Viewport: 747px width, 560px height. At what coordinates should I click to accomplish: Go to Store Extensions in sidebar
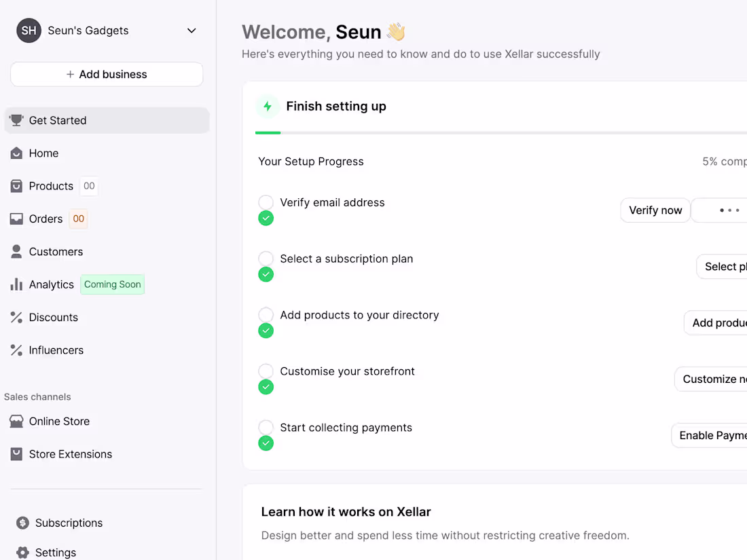[x=70, y=455]
